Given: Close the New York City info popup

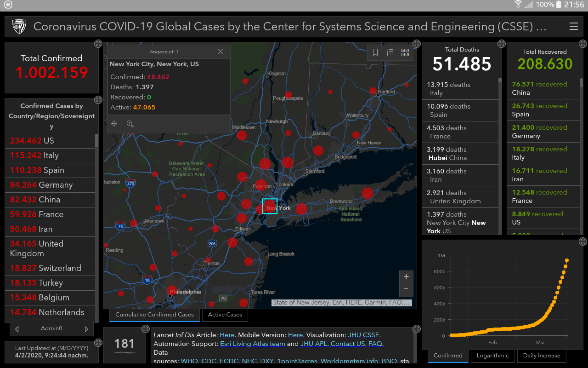Looking at the screenshot, I should click(x=220, y=52).
